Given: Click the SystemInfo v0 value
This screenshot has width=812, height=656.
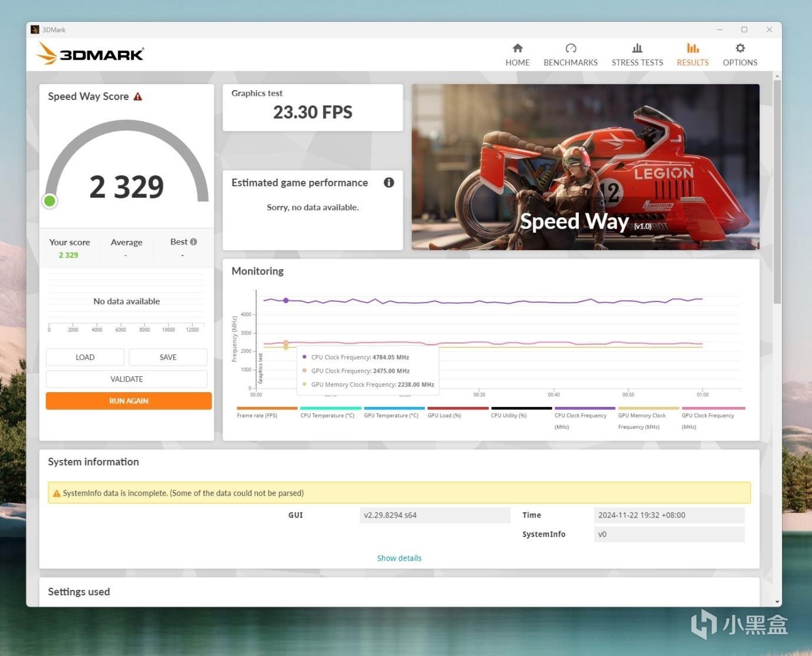Looking at the screenshot, I should (669, 535).
